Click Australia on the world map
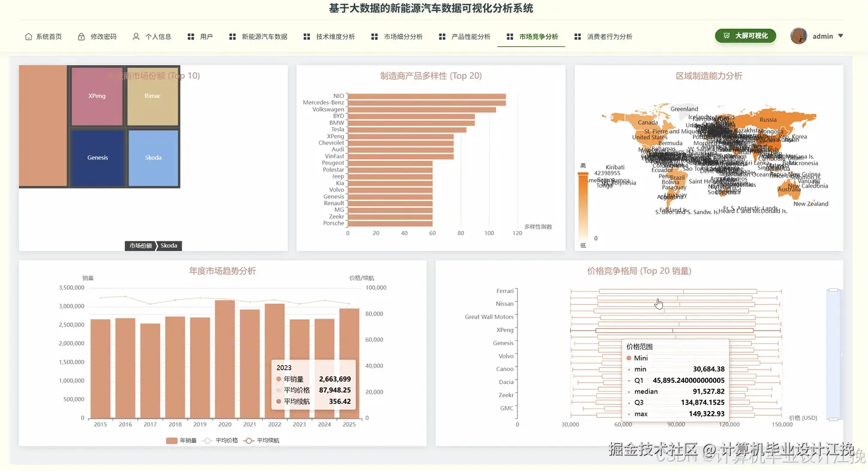The height and width of the screenshot is (471, 868). pos(788,190)
